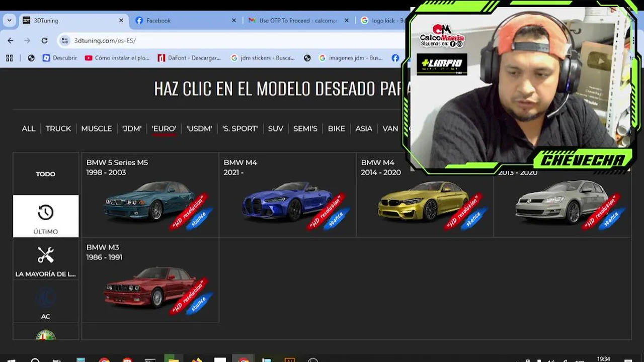Select the ÚLTIMO history clock icon

[x=46, y=213]
